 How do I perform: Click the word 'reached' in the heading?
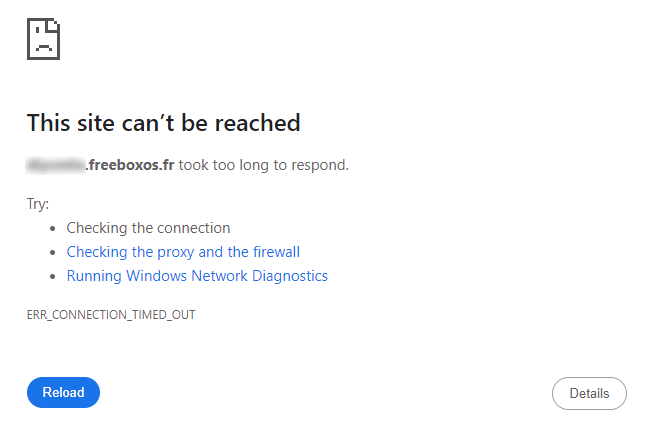[257, 123]
